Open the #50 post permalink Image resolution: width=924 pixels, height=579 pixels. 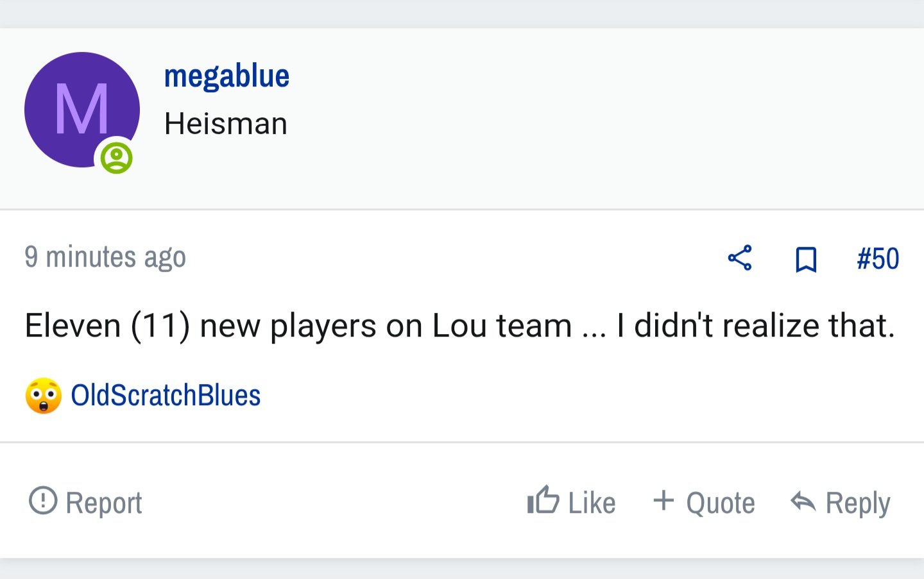pyautogui.click(x=878, y=259)
